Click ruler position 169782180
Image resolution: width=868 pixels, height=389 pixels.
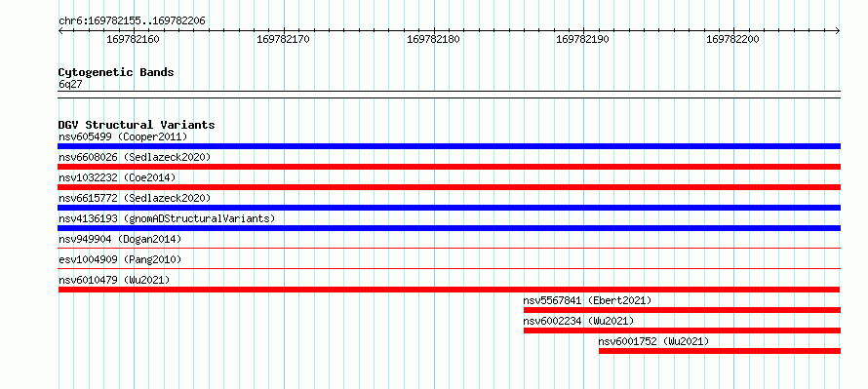pos(433,39)
